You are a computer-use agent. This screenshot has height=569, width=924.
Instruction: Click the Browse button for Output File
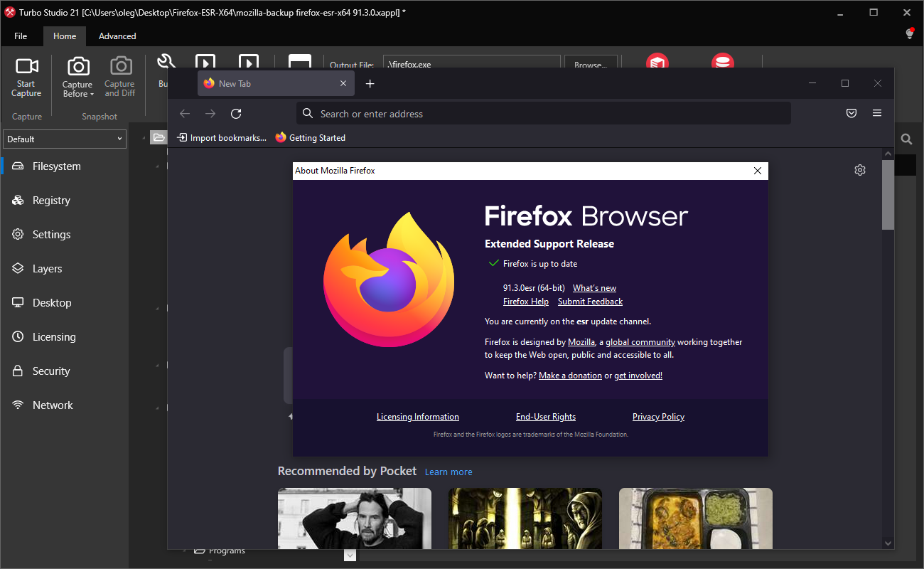[591, 64]
